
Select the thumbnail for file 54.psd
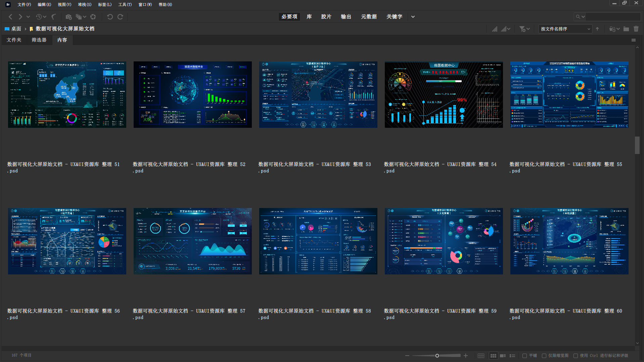tap(444, 95)
